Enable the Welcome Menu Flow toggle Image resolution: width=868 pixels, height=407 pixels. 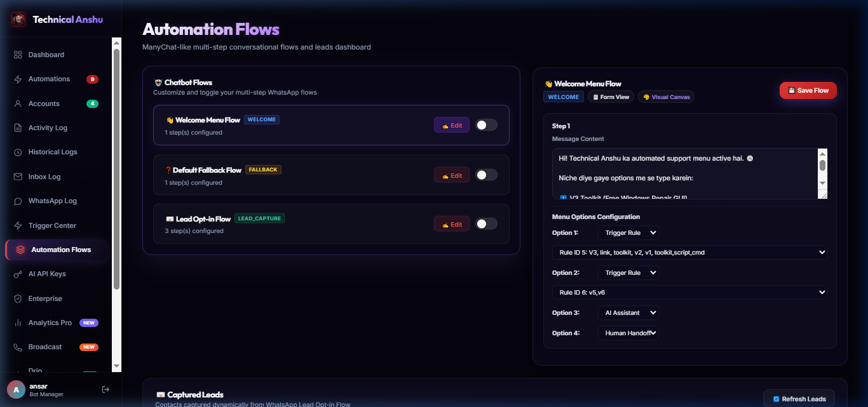coord(487,125)
